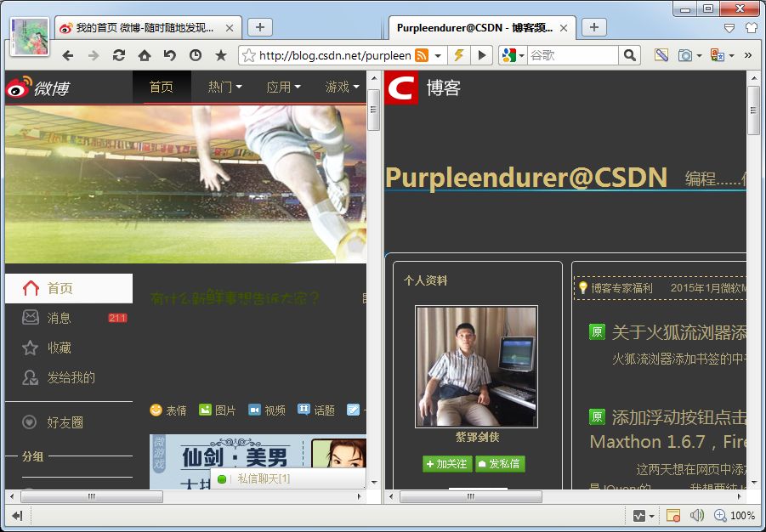Click the RSS feed icon in address bar
The height and width of the screenshot is (532, 766).
point(421,55)
